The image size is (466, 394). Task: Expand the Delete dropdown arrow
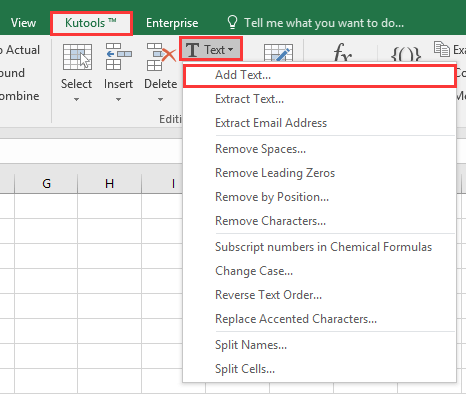[160, 99]
